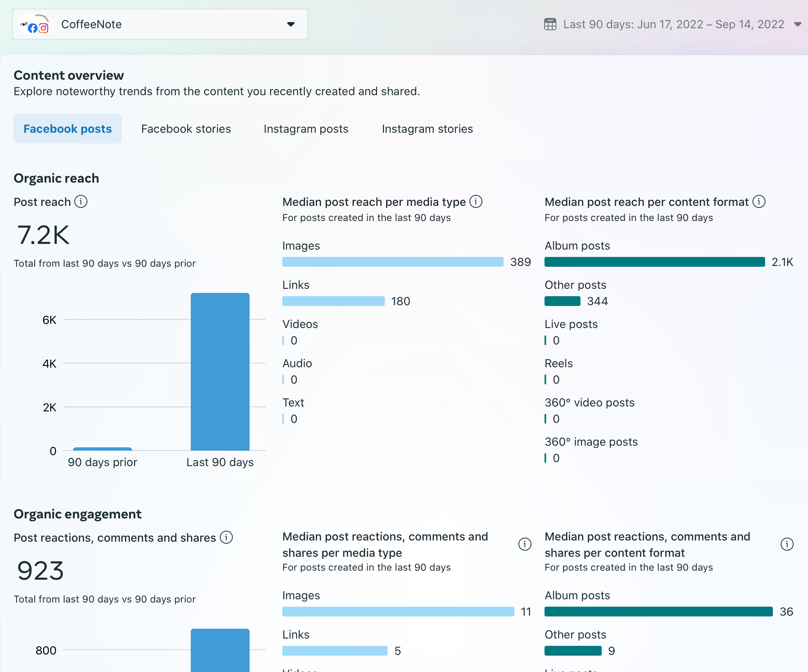Click the 7.2K post reach value

(43, 235)
